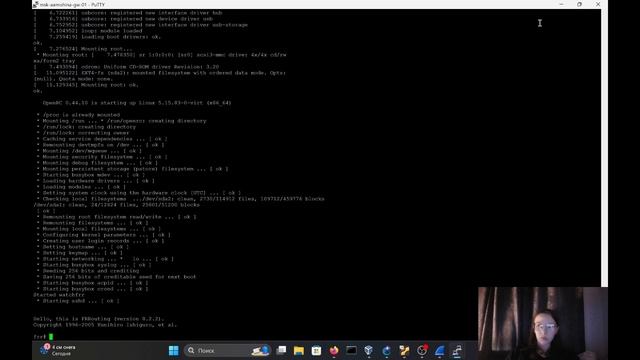The width and height of the screenshot is (640, 360).
Task: Switch to the active PuTTY taskbar icon
Action: click(x=457, y=351)
